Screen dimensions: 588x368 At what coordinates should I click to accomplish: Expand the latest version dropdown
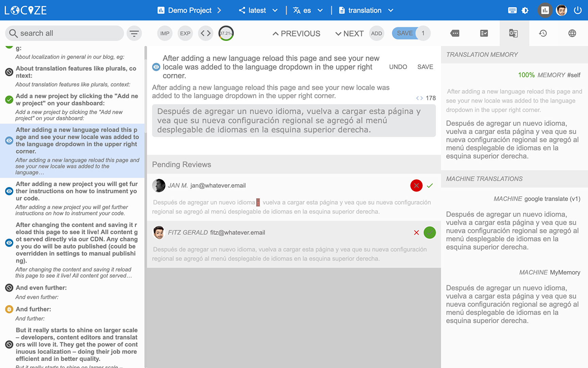coord(258,10)
